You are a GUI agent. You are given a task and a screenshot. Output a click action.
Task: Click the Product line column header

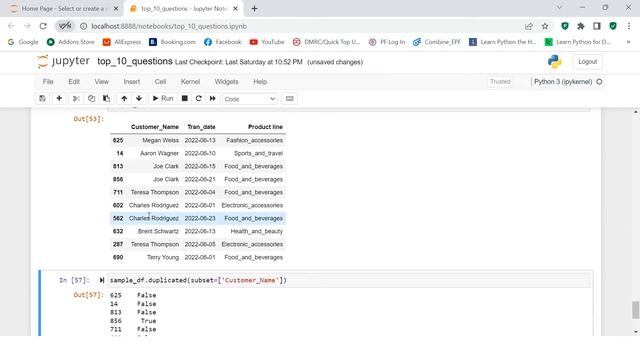coord(265,127)
